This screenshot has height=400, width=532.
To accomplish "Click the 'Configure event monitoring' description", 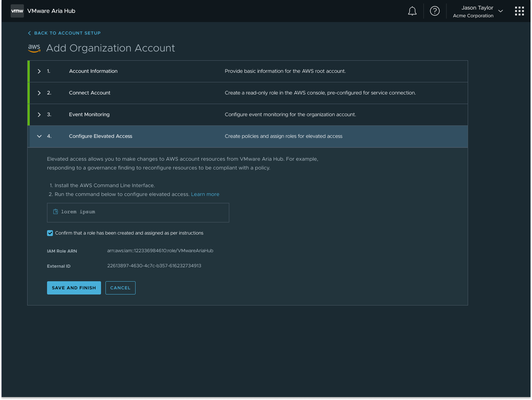I will click(290, 115).
